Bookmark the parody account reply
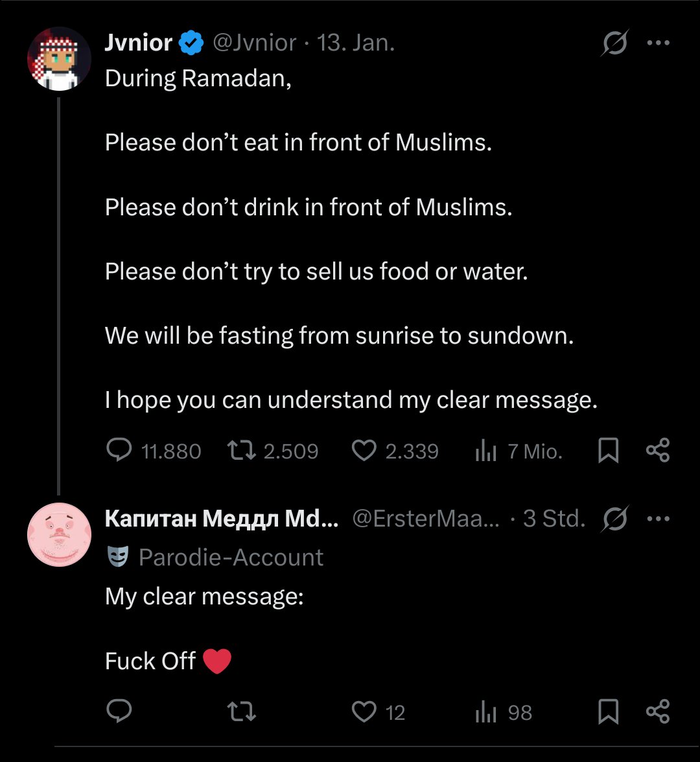Screen dimensions: 700x762 pos(608,712)
